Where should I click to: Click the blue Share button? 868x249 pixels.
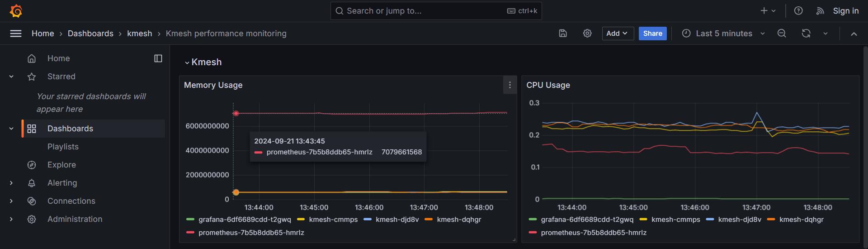652,34
